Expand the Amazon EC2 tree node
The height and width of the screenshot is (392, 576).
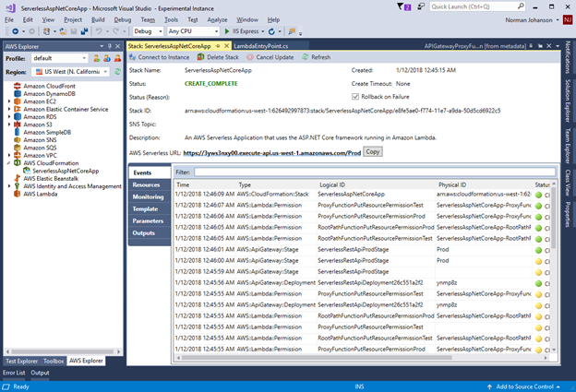(8, 100)
